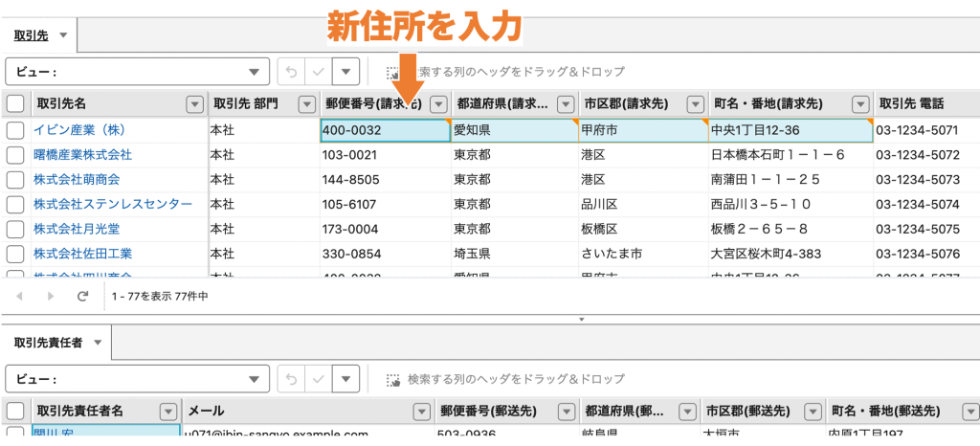This screenshot has height=446, width=980.
Task: Click next page arrow in pagination bar
Action: click(x=51, y=297)
